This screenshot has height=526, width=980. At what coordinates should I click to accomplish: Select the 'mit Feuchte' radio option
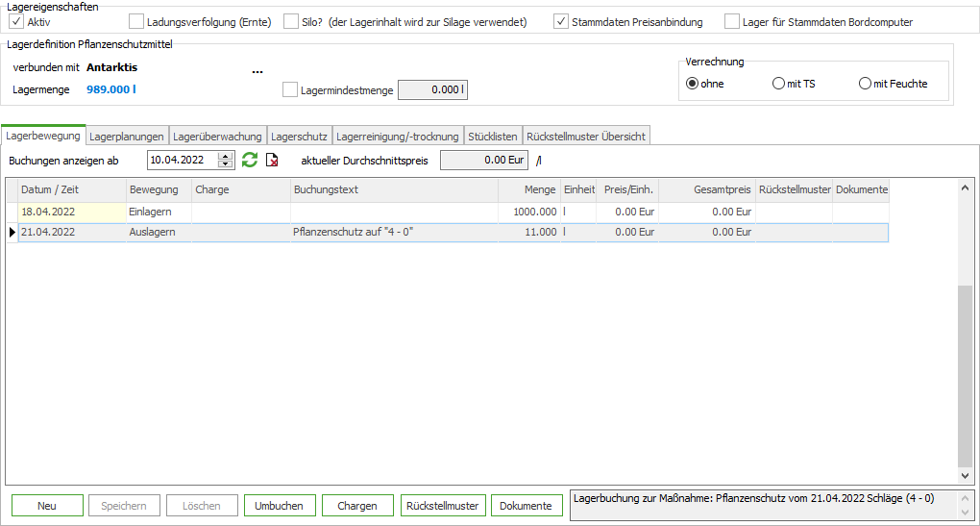(x=865, y=84)
